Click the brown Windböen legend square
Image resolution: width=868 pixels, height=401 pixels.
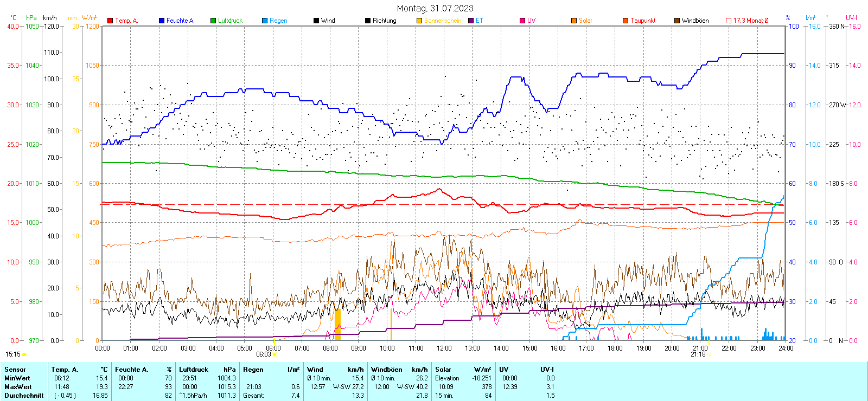point(677,21)
